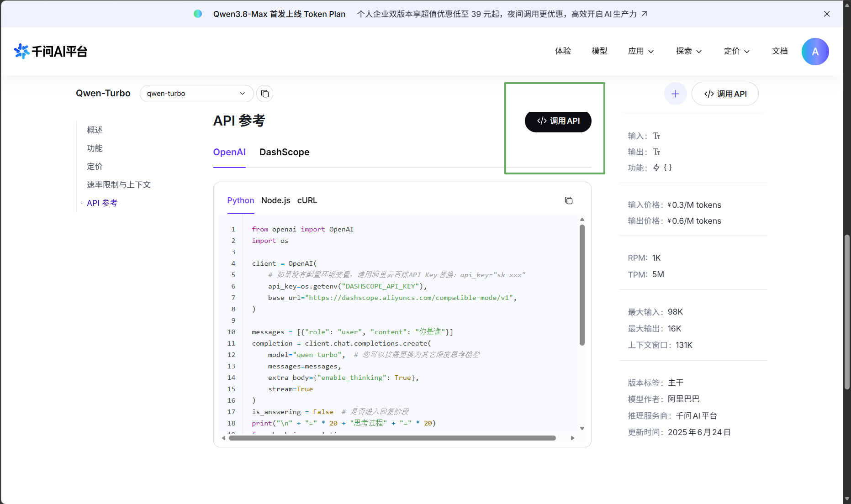This screenshot has height=504, width=851.
Task: Click the code block vertical scrollbar
Action: coord(582,285)
